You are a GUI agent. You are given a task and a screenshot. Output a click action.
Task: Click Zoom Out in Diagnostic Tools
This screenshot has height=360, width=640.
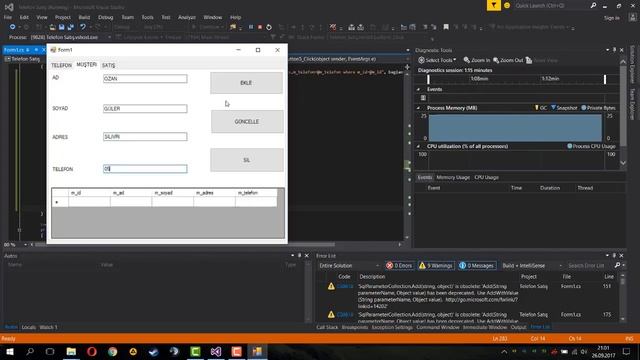[x=508, y=60]
